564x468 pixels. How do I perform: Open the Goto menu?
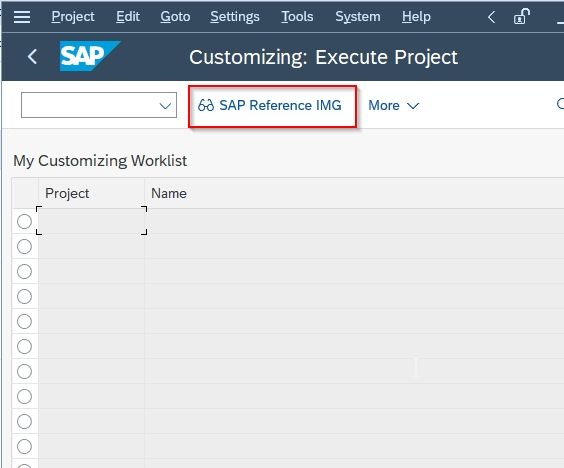click(x=175, y=17)
